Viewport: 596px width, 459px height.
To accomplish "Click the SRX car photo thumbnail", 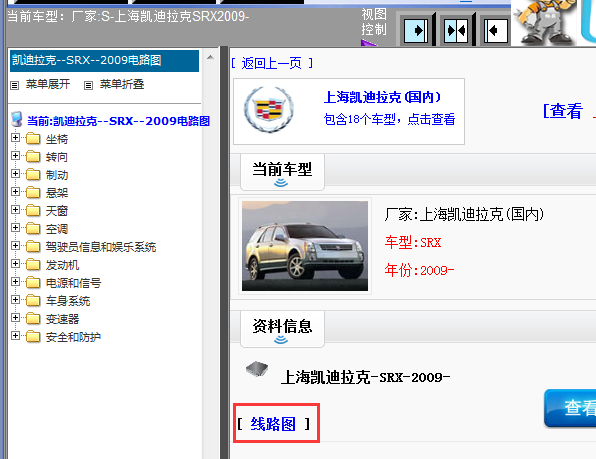I will [305, 246].
